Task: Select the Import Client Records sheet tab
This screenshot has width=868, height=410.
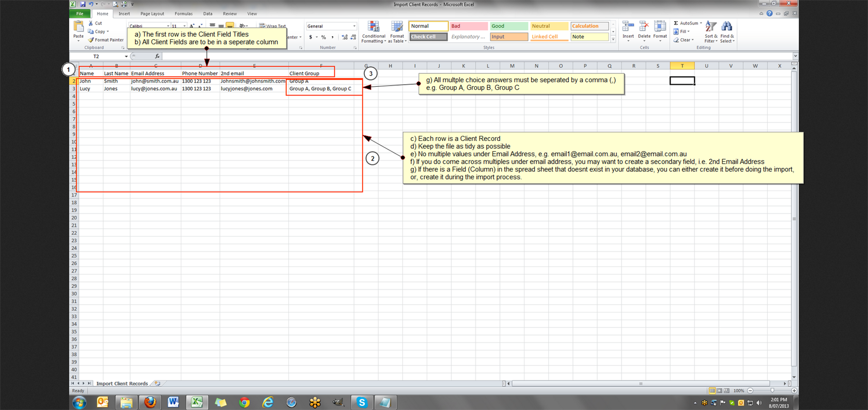Action: click(122, 384)
